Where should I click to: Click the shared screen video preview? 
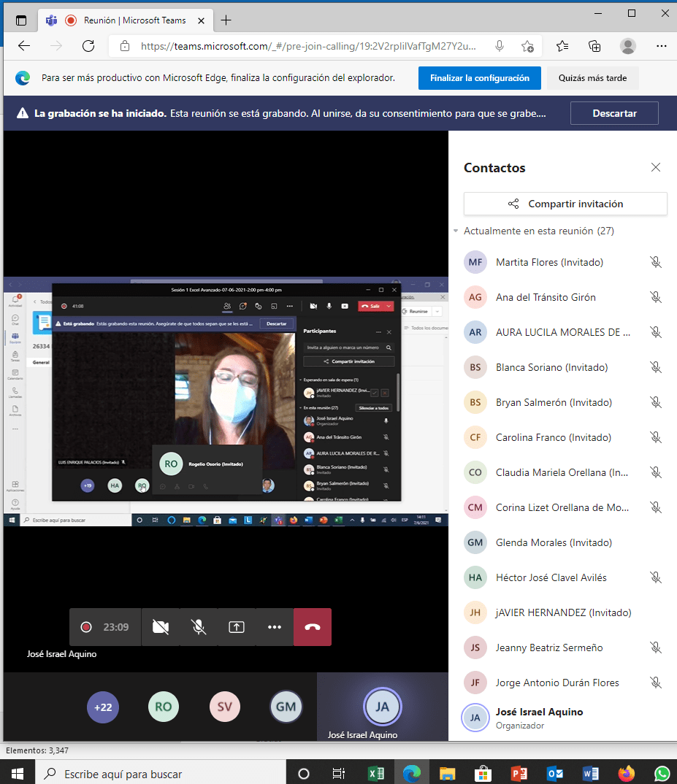pyautogui.click(x=226, y=401)
